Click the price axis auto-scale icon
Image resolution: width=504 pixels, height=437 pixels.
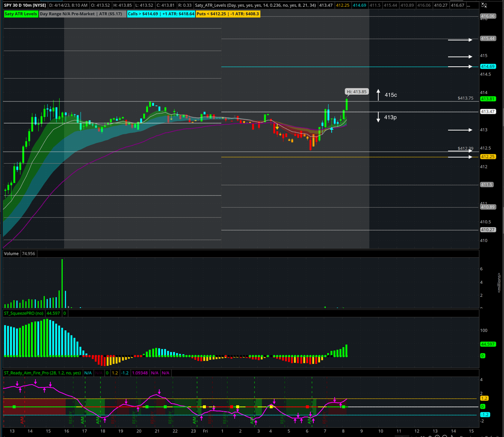[485, 5]
